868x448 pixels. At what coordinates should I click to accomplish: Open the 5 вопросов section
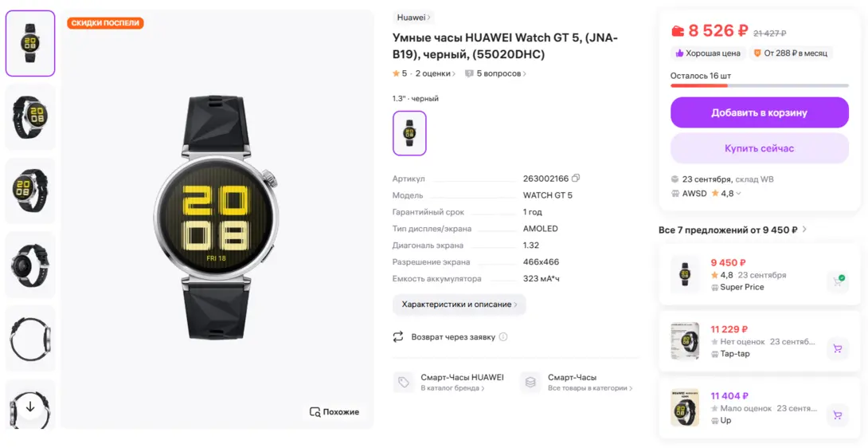pyautogui.click(x=496, y=73)
